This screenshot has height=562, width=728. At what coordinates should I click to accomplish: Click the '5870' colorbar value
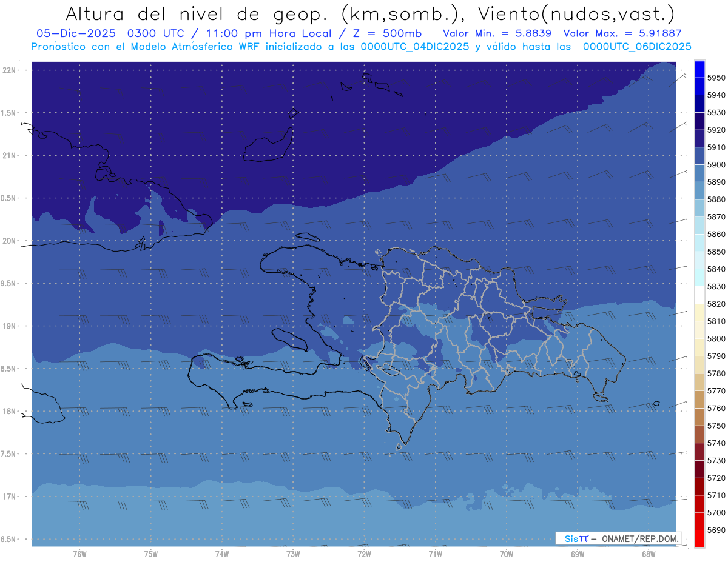coord(716,217)
